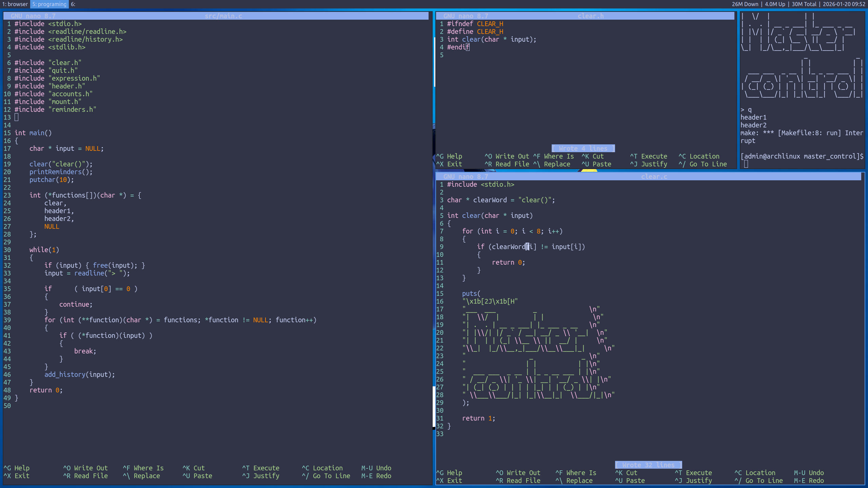Viewport: 868px width, 488px height.
Task: Select the programing workspace tab
Action: pyautogui.click(x=50, y=4)
